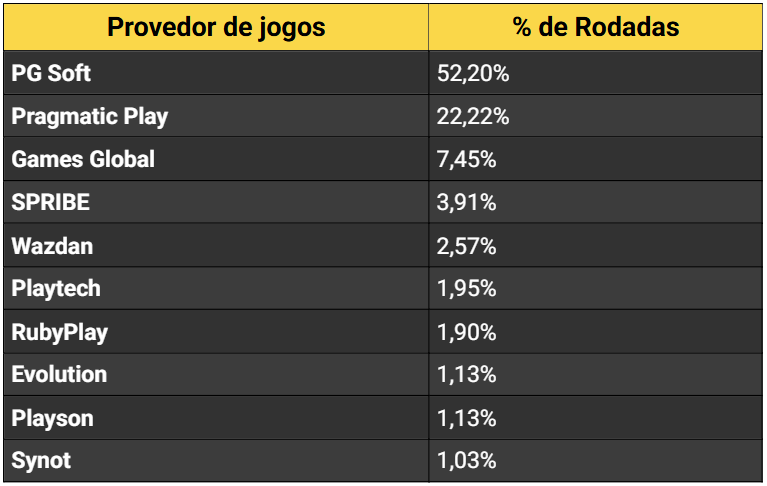Select the Evolution provider cell
Viewport: 767px width, 486px height.
tap(59, 375)
